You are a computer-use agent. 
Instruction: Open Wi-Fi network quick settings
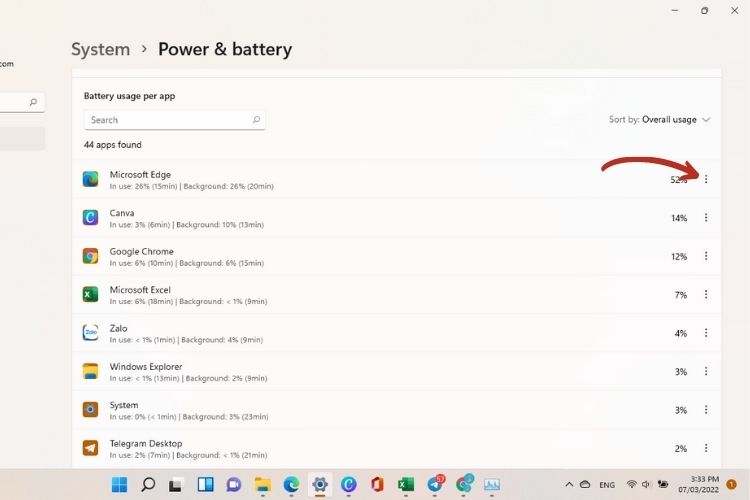[631, 484]
